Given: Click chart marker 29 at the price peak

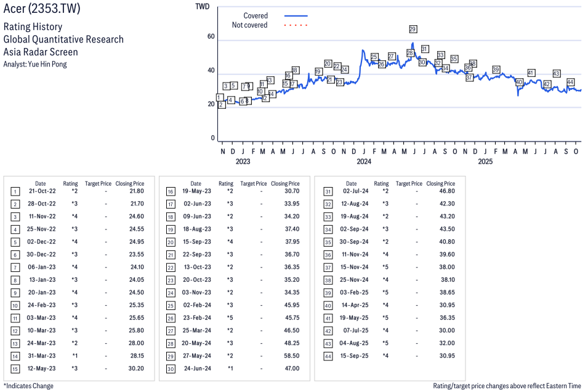Looking at the screenshot, I should pos(413,29).
